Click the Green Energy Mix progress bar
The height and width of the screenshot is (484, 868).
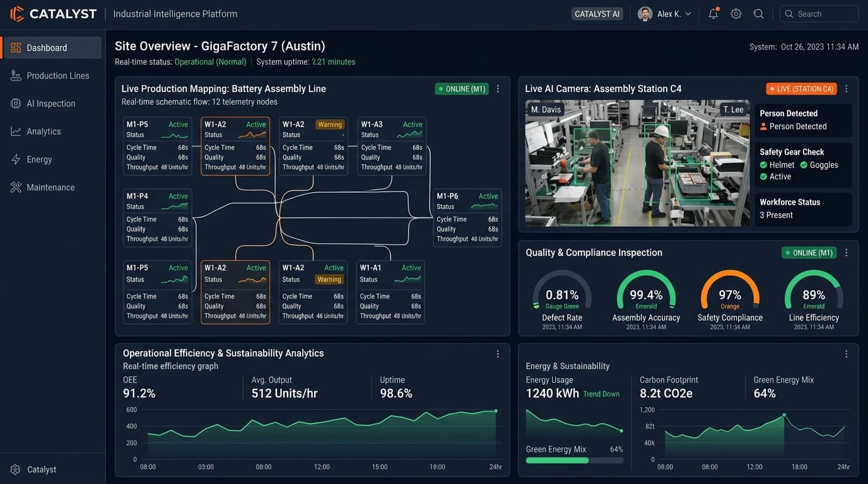[x=574, y=461]
